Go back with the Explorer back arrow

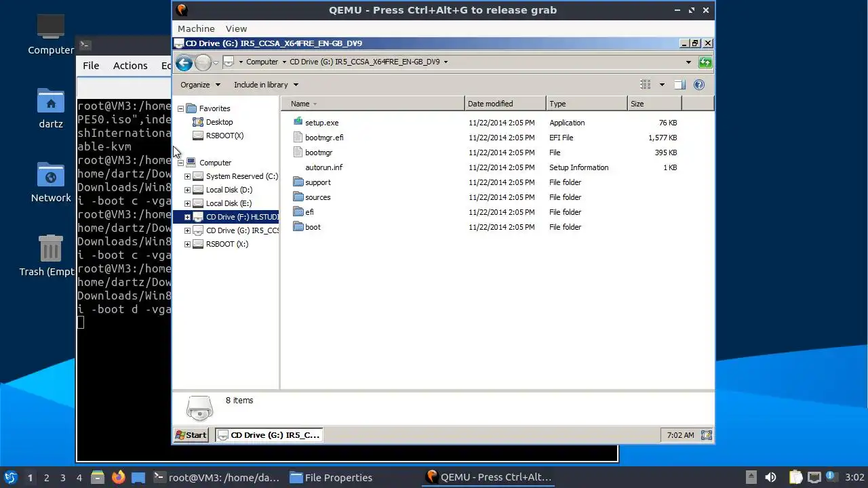184,63
